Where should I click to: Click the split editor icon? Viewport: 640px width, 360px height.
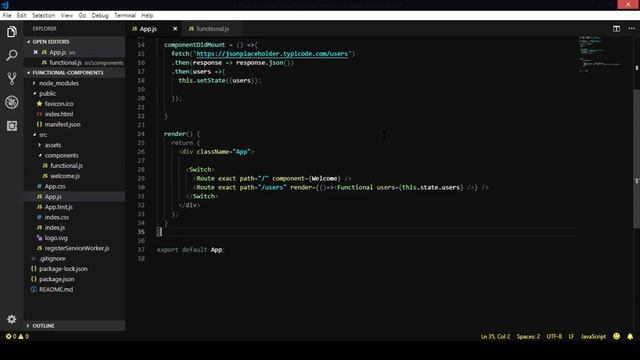click(x=616, y=29)
